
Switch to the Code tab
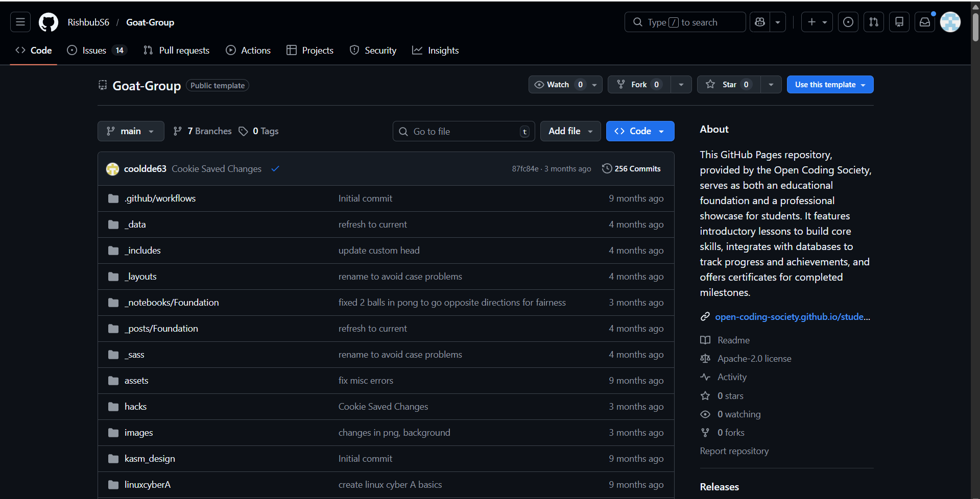coord(34,50)
